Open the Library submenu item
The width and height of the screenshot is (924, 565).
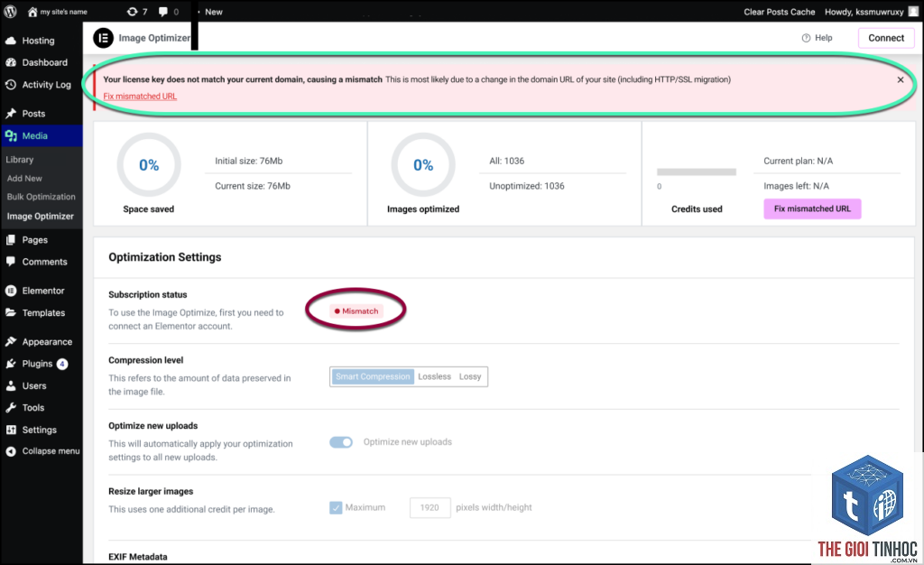tap(20, 160)
